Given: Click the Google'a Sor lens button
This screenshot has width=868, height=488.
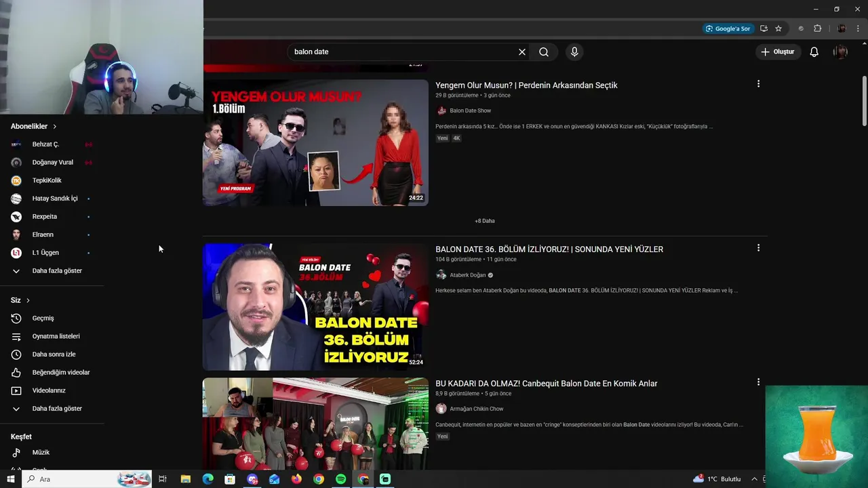Looking at the screenshot, I should (728, 28).
